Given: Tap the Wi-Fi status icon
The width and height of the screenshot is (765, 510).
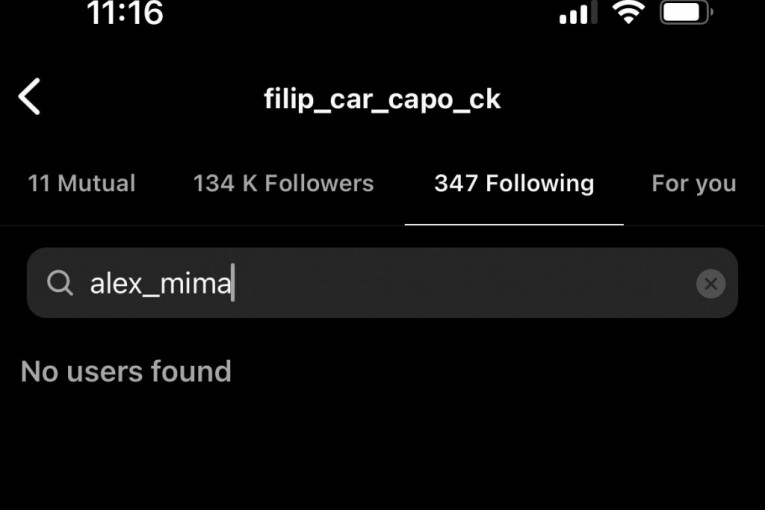Looking at the screenshot, I should 629,12.
